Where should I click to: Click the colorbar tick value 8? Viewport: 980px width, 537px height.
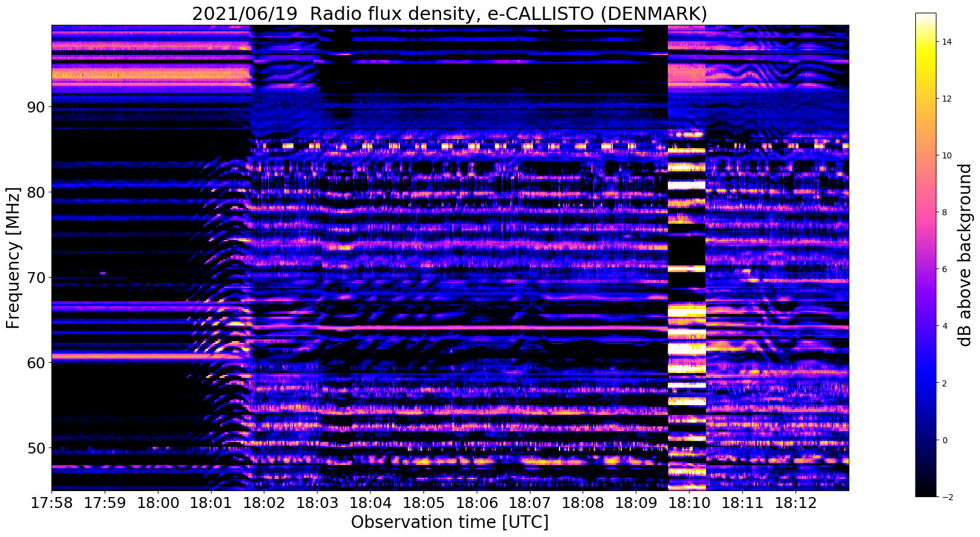(944, 212)
